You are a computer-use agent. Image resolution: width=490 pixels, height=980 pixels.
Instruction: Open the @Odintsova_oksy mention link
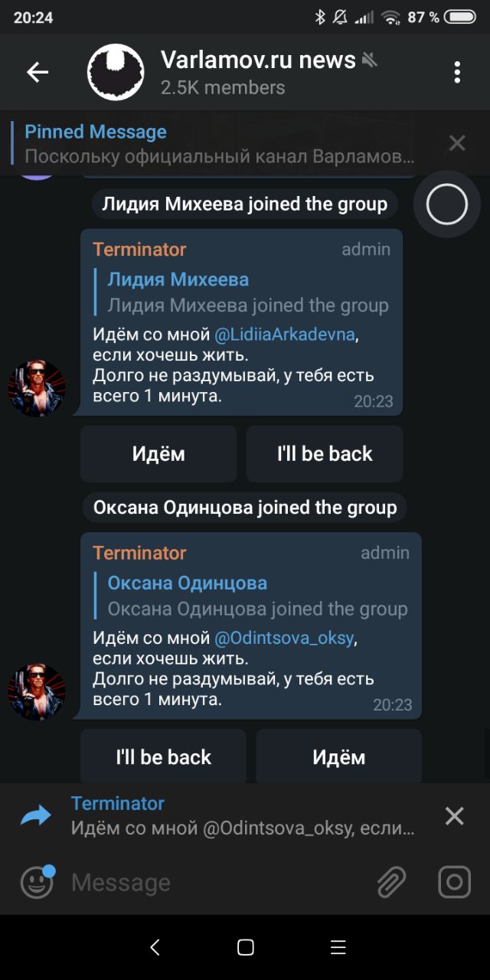point(286,639)
